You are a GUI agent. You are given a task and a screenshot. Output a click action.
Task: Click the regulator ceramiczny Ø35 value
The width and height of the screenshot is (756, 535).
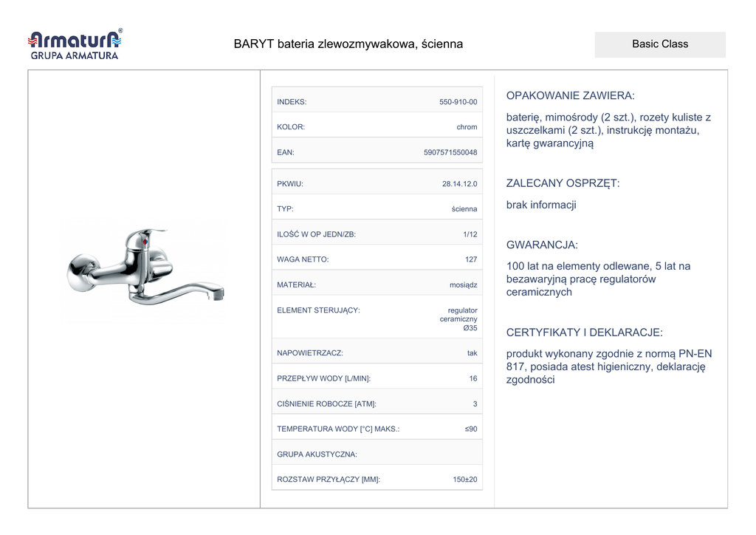pos(458,319)
